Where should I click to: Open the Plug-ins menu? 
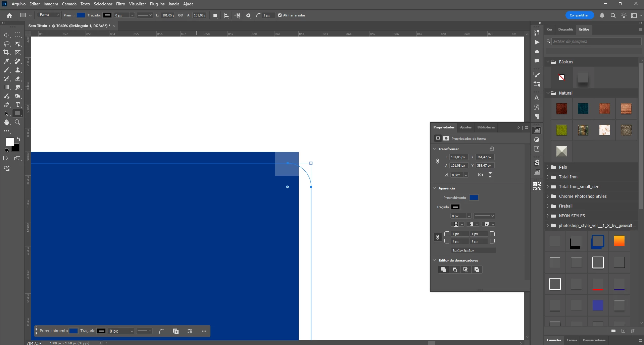pos(157,4)
